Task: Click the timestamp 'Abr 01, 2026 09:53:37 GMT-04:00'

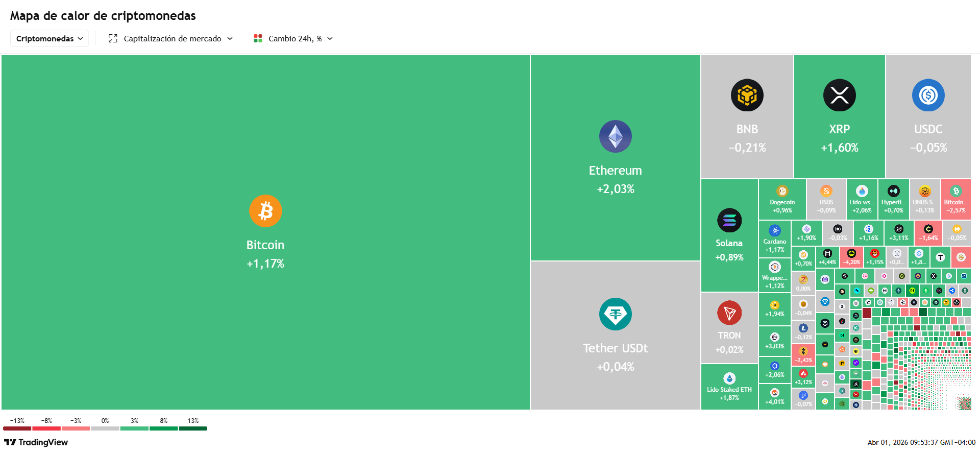Action: coord(921,442)
